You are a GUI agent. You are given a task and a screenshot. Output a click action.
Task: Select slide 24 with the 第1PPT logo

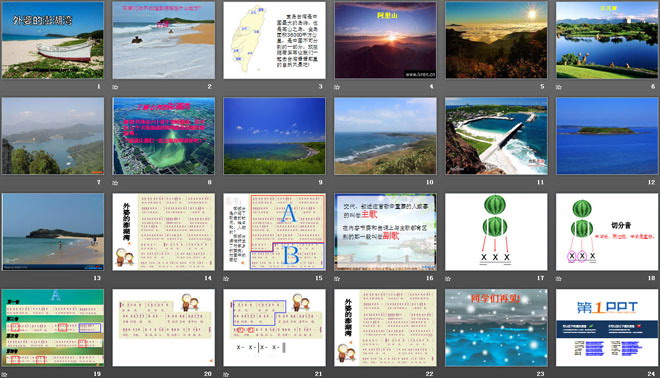point(607,327)
